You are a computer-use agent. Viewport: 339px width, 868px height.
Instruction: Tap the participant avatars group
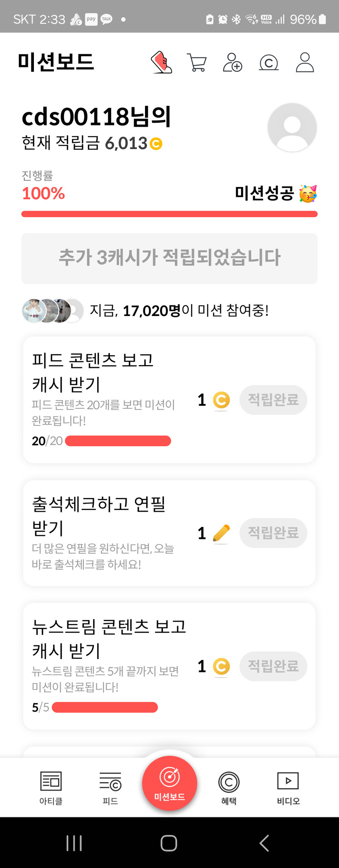[52, 311]
